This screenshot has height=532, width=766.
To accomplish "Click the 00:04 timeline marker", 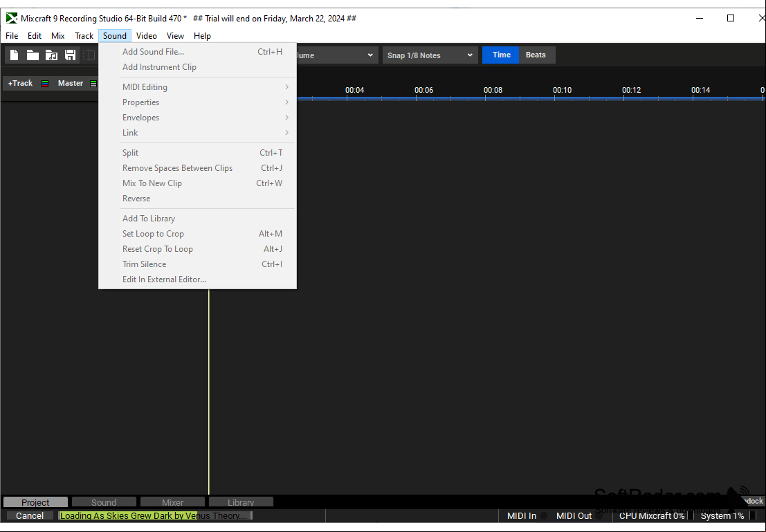I will [x=354, y=90].
